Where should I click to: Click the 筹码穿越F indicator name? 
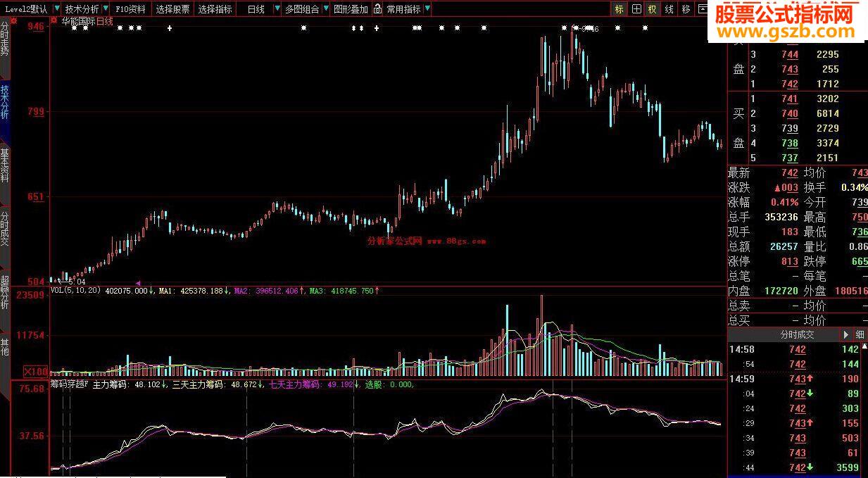(x=70, y=385)
